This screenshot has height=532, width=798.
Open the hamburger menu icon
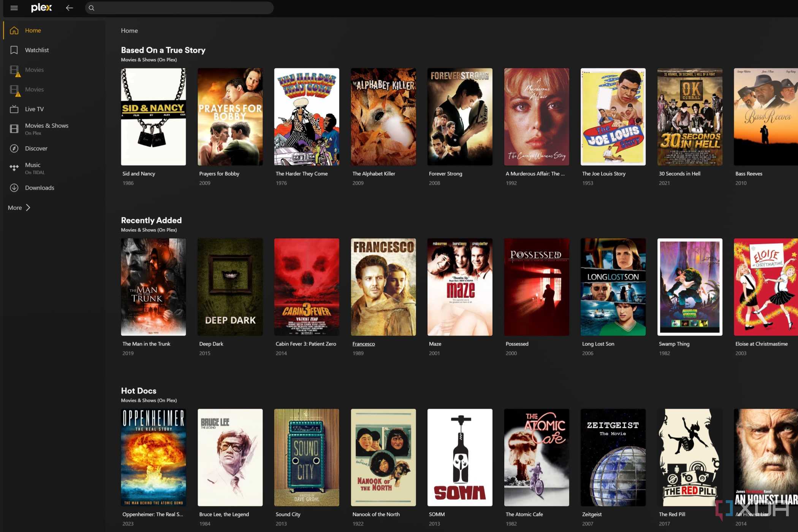tap(14, 8)
